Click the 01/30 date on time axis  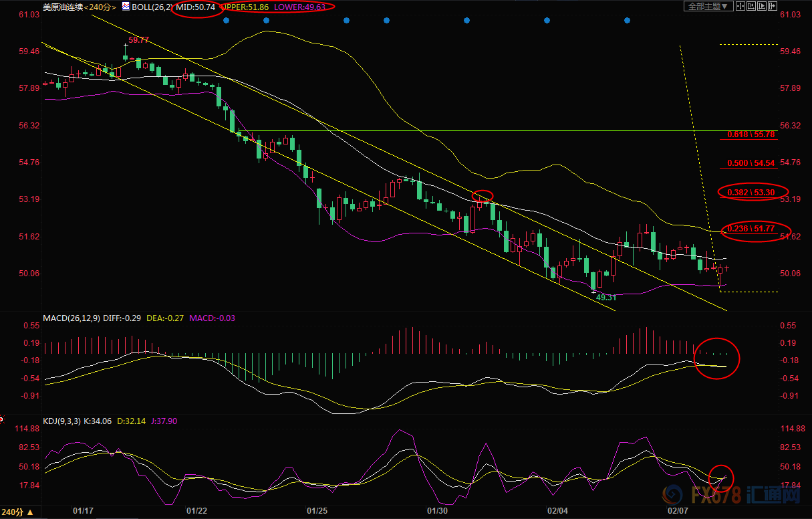pyautogui.click(x=437, y=511)
